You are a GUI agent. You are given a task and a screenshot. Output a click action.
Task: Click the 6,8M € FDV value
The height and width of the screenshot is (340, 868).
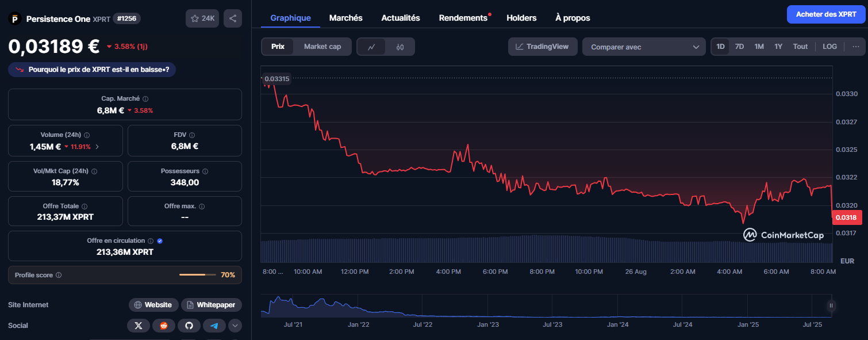[185, 146]
